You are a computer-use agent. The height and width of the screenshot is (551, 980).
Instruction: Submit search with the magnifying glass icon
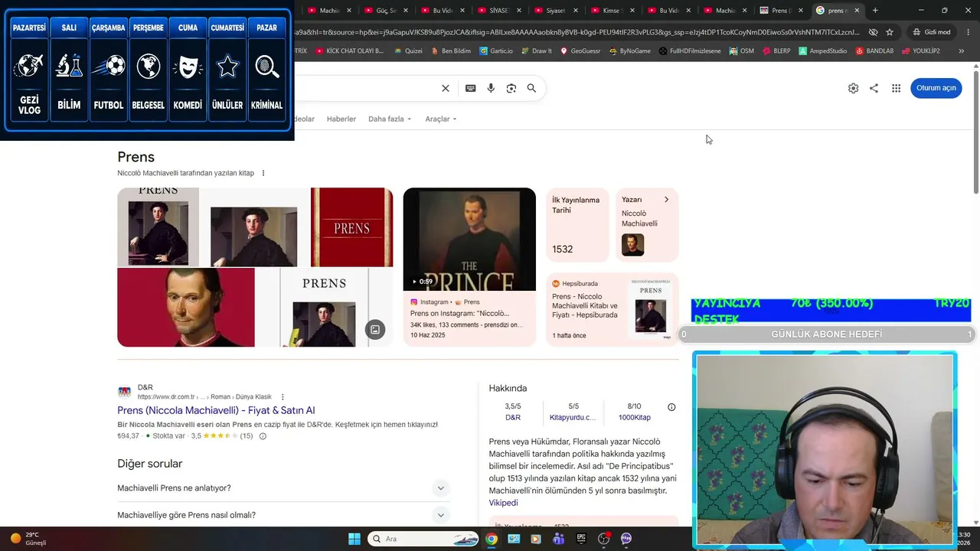pyautogui.click(x=531, y=88)
